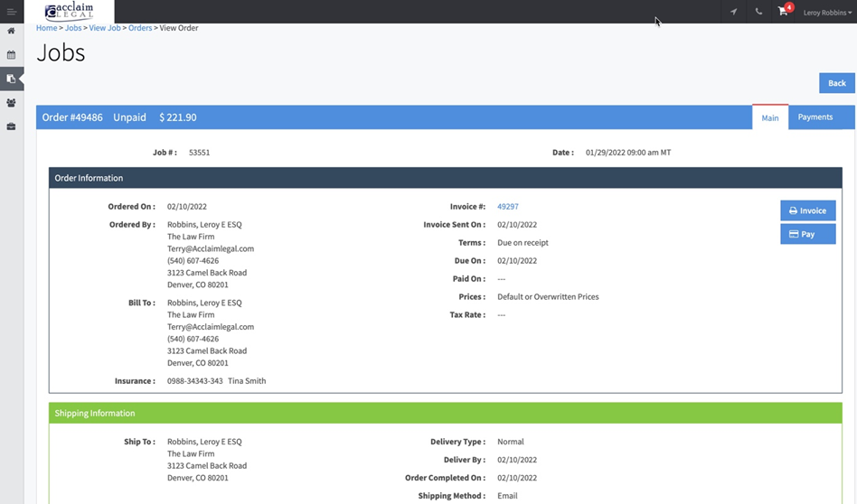
Task: Click job number 53551
Action: [200, 153]
